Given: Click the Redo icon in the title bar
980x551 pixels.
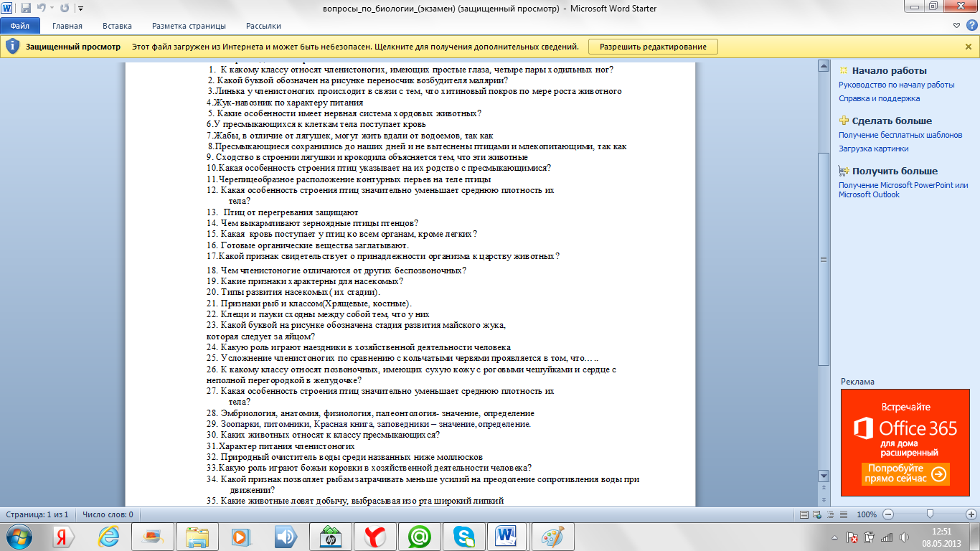Looking at the screenshot, I should tap(65, 9).
